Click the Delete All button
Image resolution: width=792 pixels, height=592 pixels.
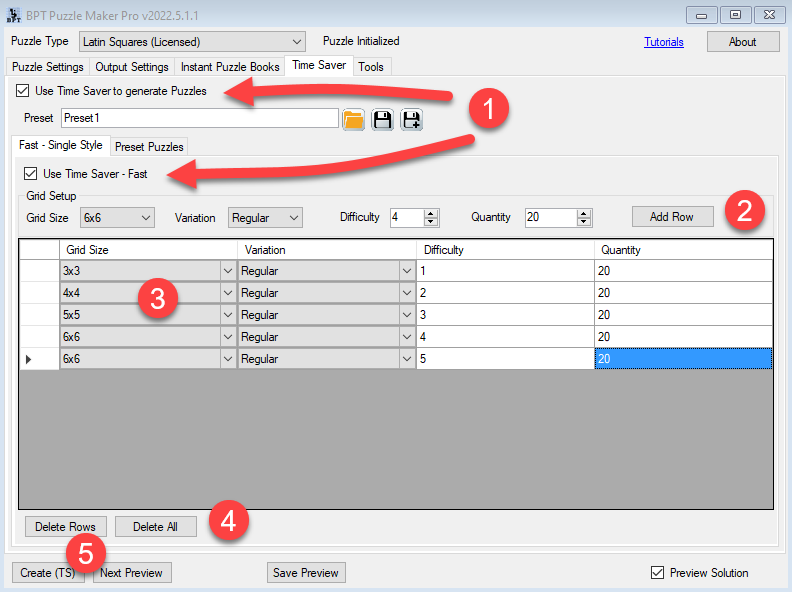155,527
